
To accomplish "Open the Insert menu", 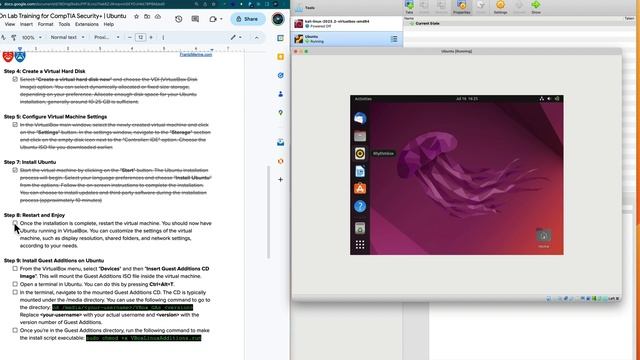I will [x=27, y=24].
